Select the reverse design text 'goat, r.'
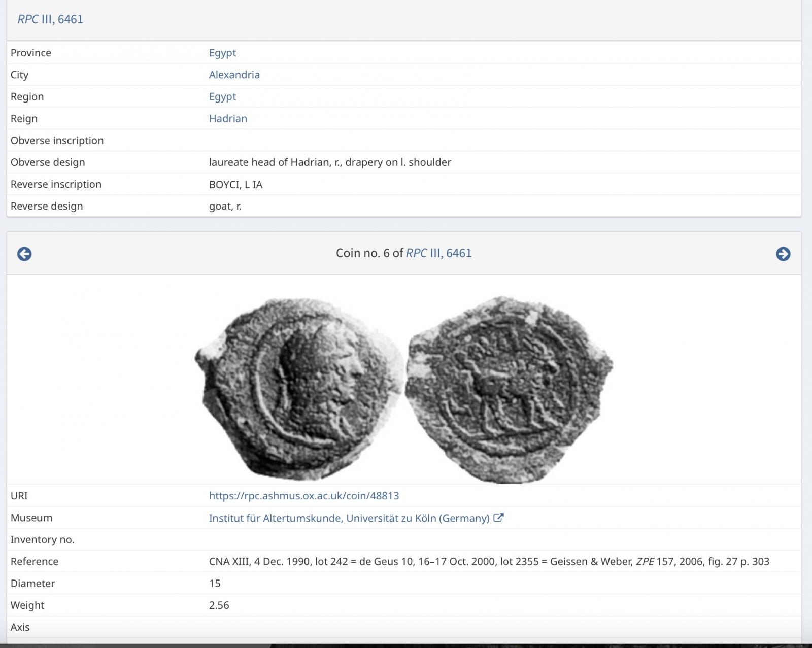The width and height of the screenshot is (812, 648). [225, 206]
